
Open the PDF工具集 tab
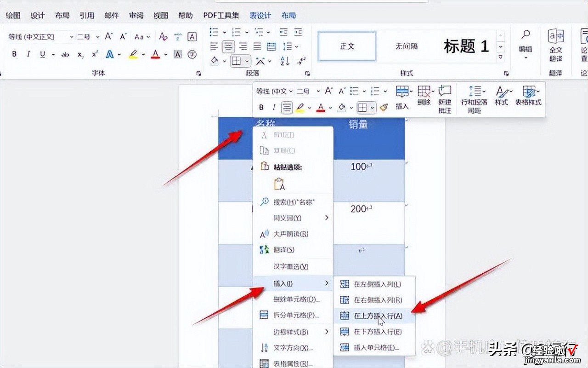point(221,15)
